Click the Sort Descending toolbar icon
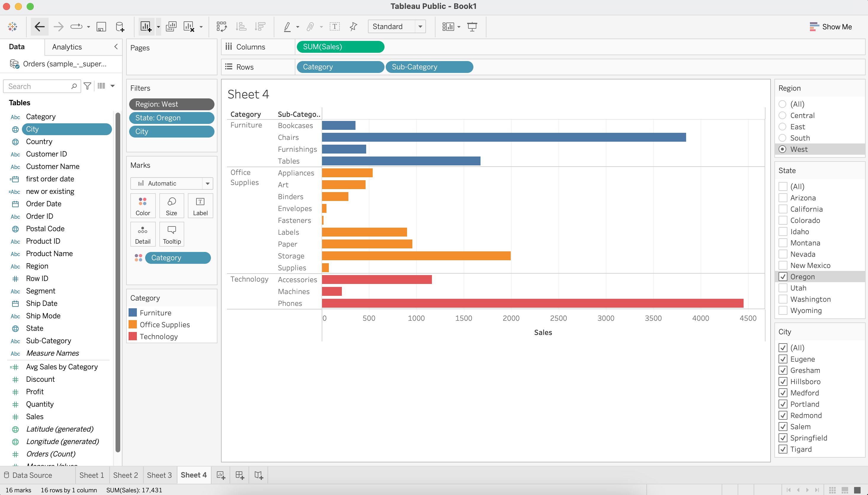This screenshot has width=868, height=495. point(260,26)
